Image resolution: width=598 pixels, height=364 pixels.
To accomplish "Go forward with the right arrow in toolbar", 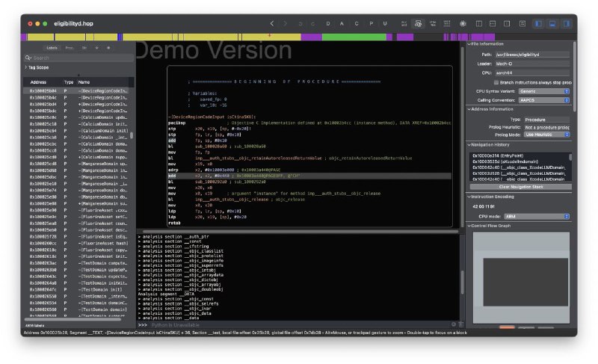I will point(285,24).
